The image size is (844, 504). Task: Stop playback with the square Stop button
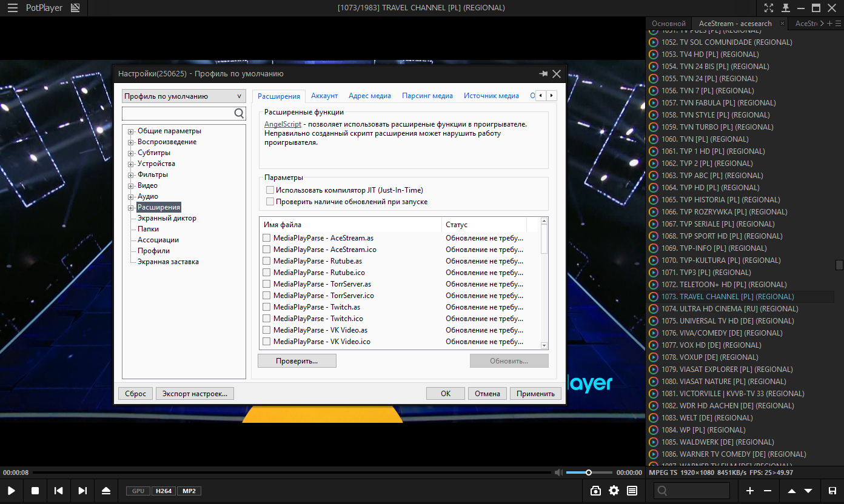pos(35,491)
